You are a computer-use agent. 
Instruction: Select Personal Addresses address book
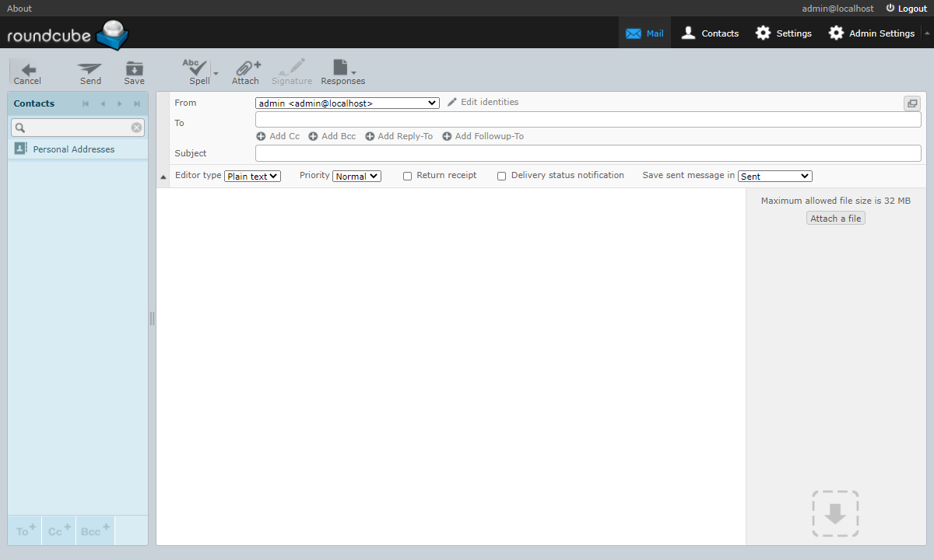point(73,149)
